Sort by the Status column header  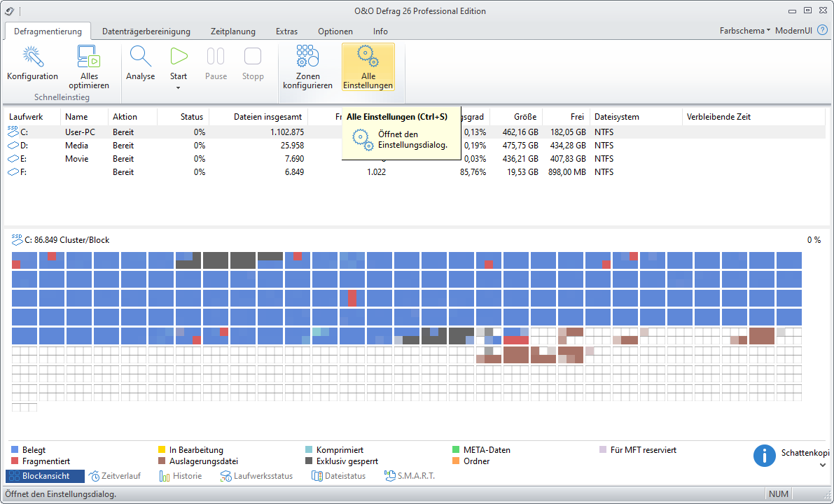(x=183, y=116)
